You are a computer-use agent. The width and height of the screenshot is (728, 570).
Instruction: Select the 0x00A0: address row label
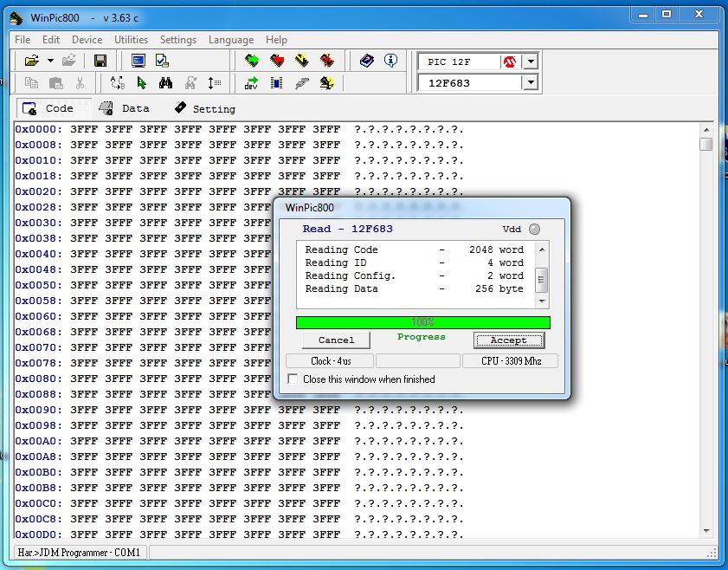click(39, 441)
